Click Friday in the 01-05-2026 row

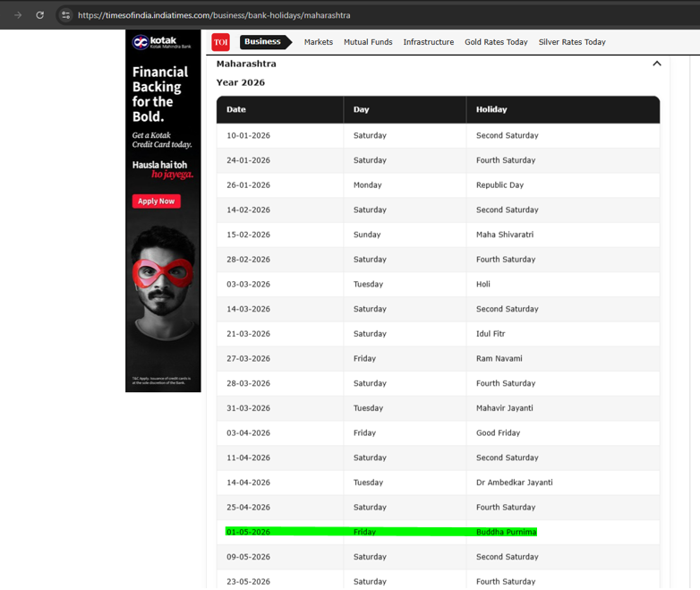[364, 532]
